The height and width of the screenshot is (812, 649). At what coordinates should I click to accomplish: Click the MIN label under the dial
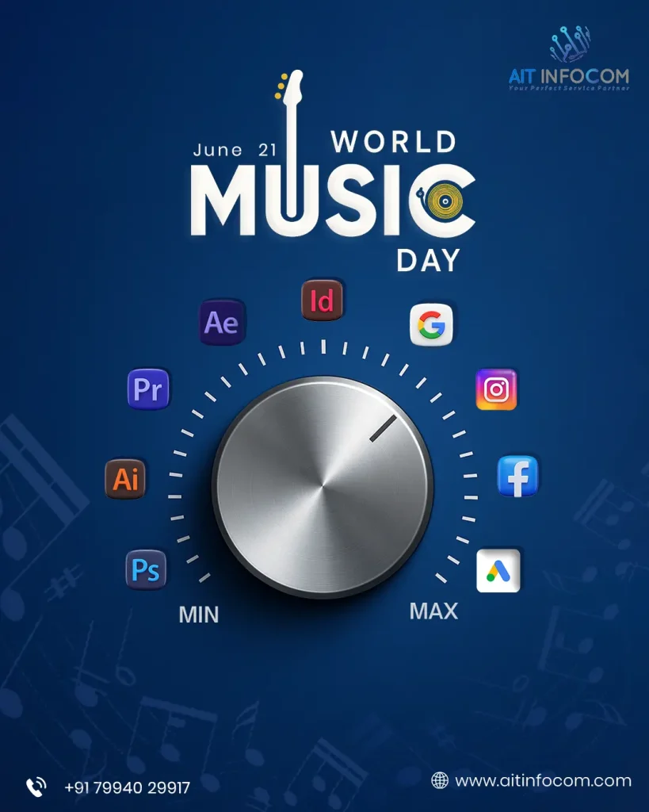[x=198, y=615]
